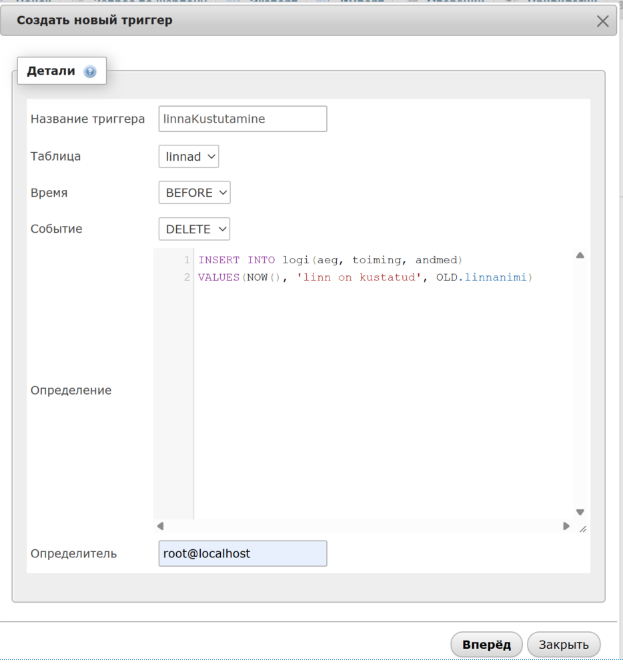
Task: Close the dialog with the X icon
Action: tap(602, 21)
